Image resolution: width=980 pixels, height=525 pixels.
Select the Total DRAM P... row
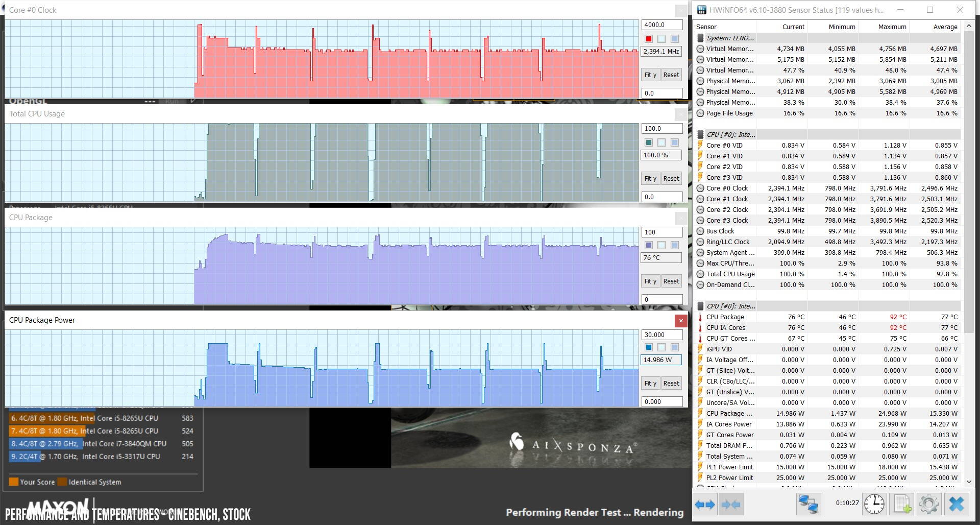pos(827,445)
